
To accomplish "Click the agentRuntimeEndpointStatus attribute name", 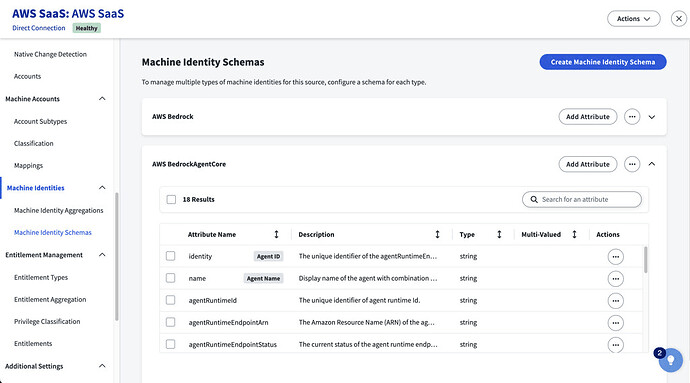I will tap(233, 344).
